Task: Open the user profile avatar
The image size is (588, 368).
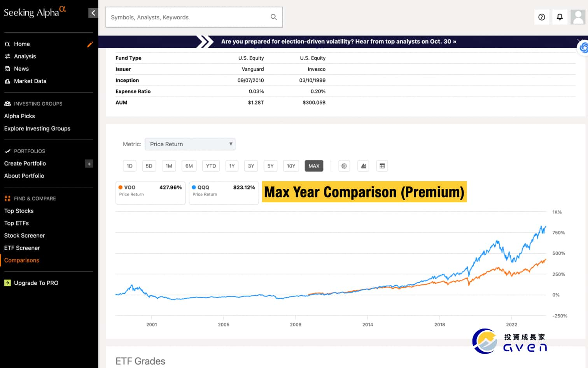Action: tap(578, 17)
